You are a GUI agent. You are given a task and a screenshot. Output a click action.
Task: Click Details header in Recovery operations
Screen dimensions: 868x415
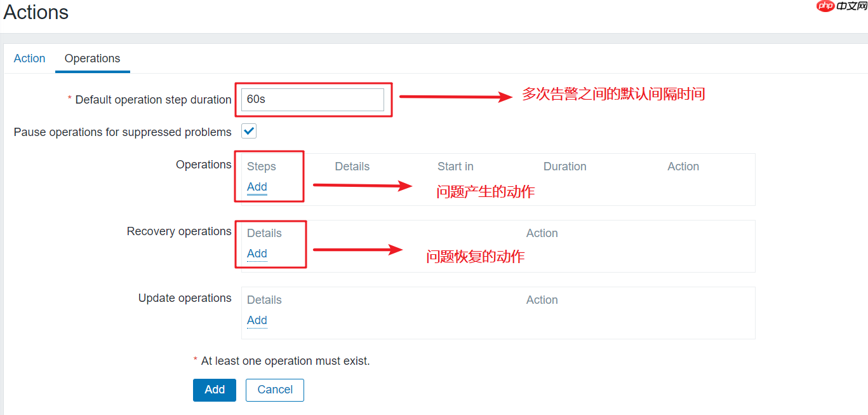[x=264, y=233]
